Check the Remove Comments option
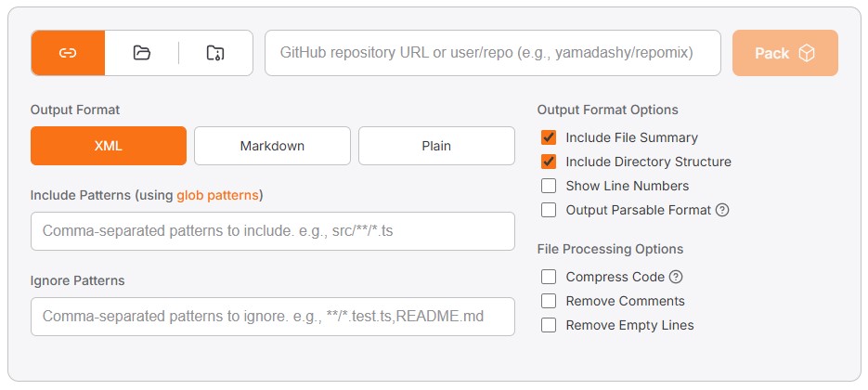Screen dimensions: 868x390 [549, 301]
